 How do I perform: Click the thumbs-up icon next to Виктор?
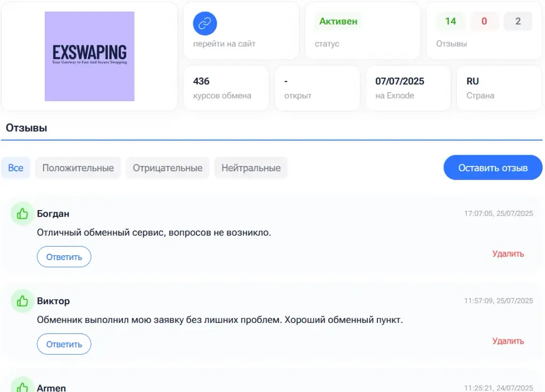point(22,301)
